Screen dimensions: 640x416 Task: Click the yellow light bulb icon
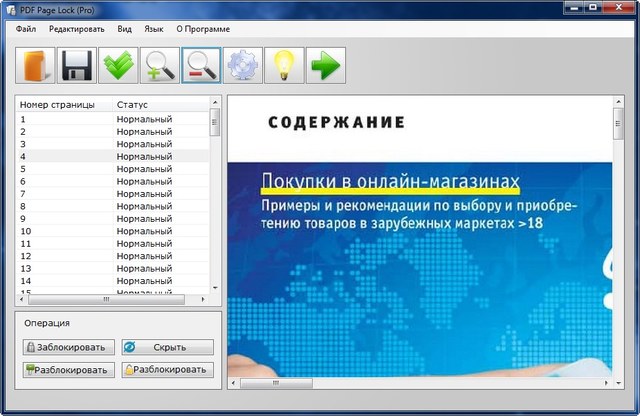pos(284,66)
